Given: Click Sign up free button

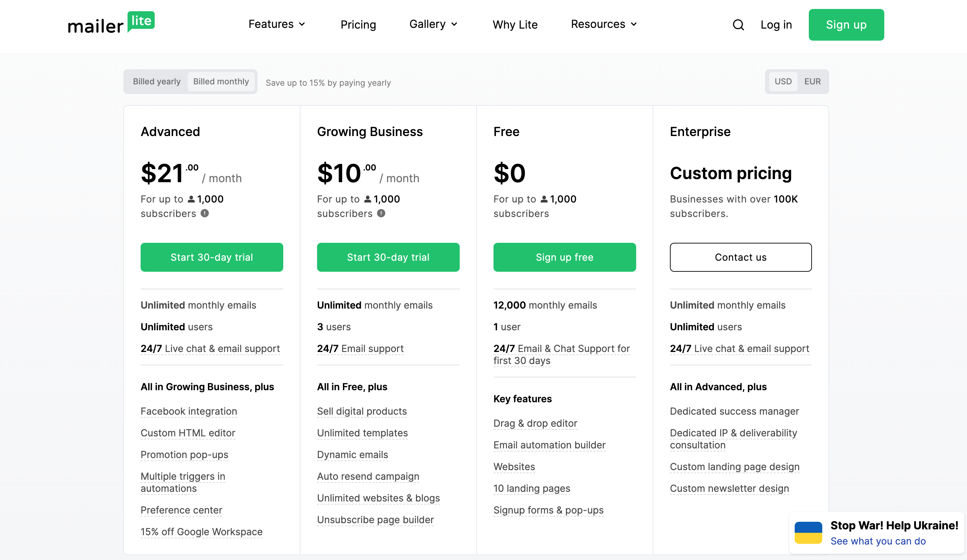Looking at the screenshot, I should click(x=564, y=257).
